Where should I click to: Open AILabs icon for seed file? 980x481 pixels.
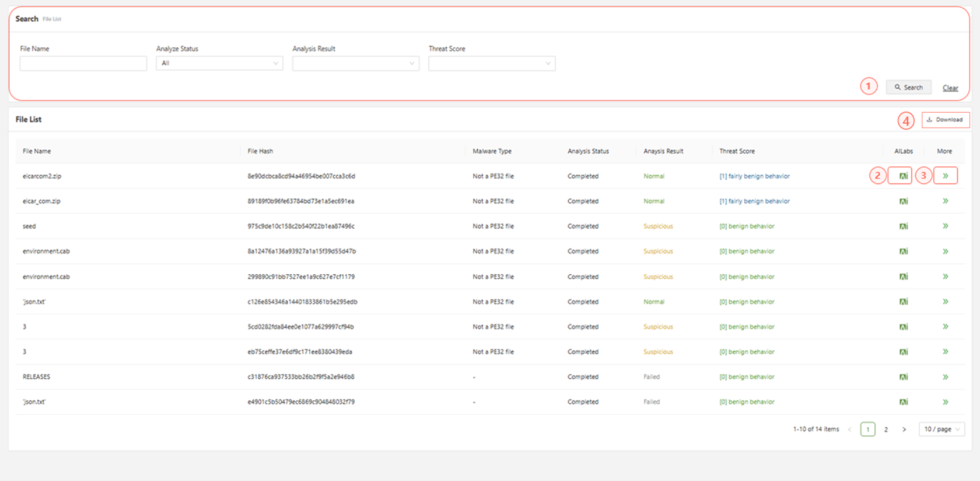point(903,226)
